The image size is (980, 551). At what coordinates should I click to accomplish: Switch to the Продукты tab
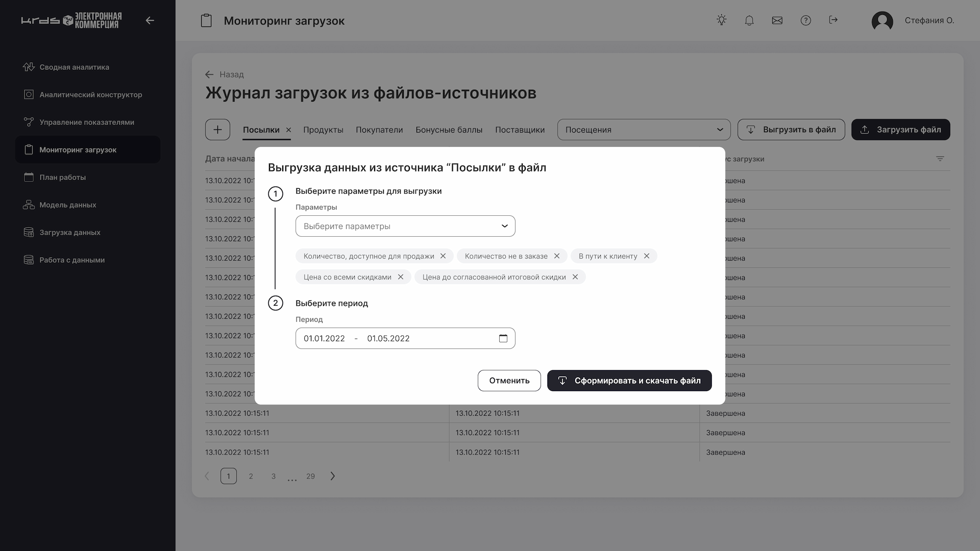323,130
